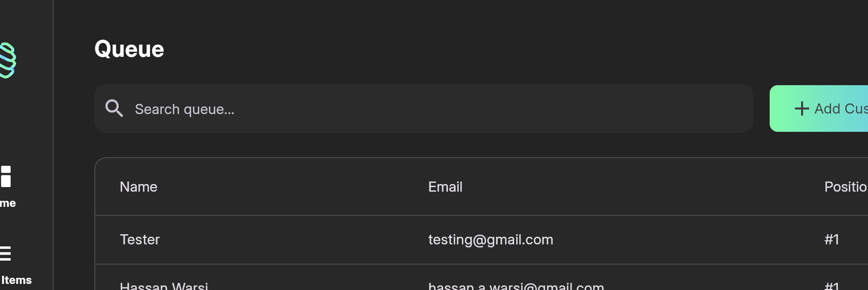Click the plus icon on Add Customer

point(802,108)
